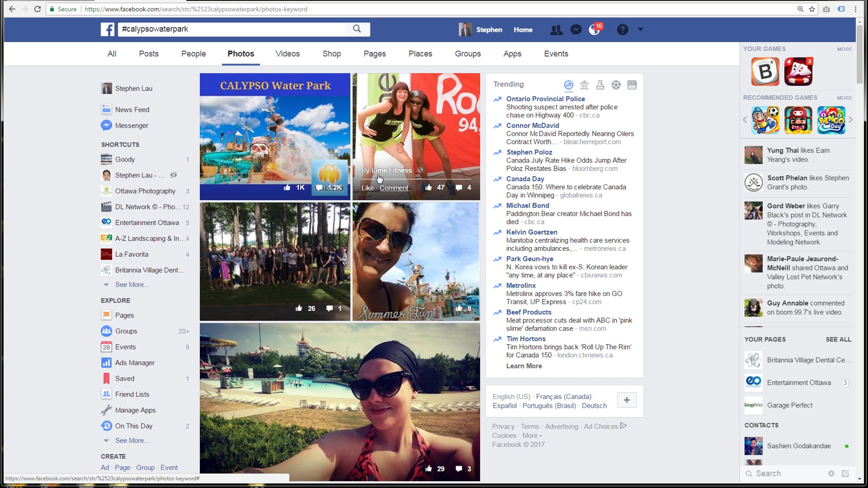Select Science and Technology flask icon

click(x=600, y=85)
